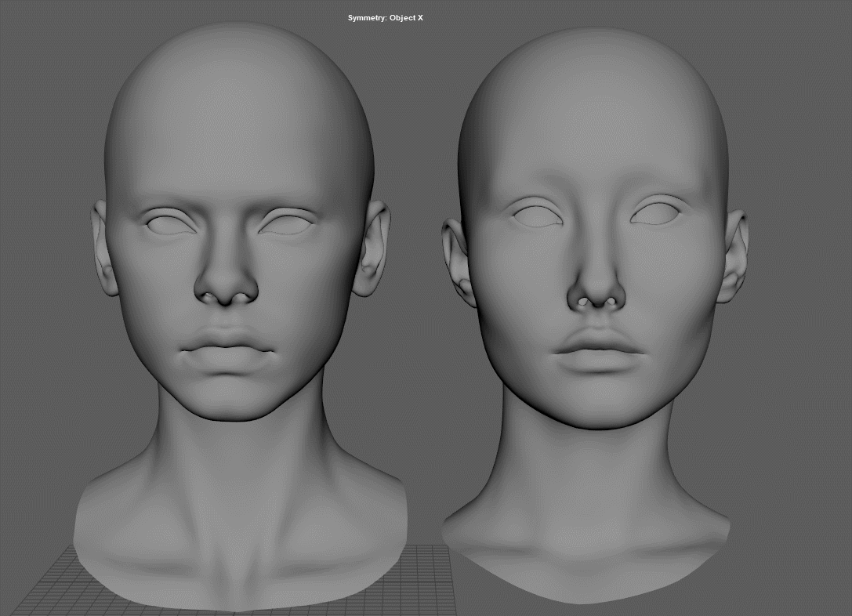Click the left head's eye socket nearest the right head
The image size is (852, 616).
click(287, 223)
